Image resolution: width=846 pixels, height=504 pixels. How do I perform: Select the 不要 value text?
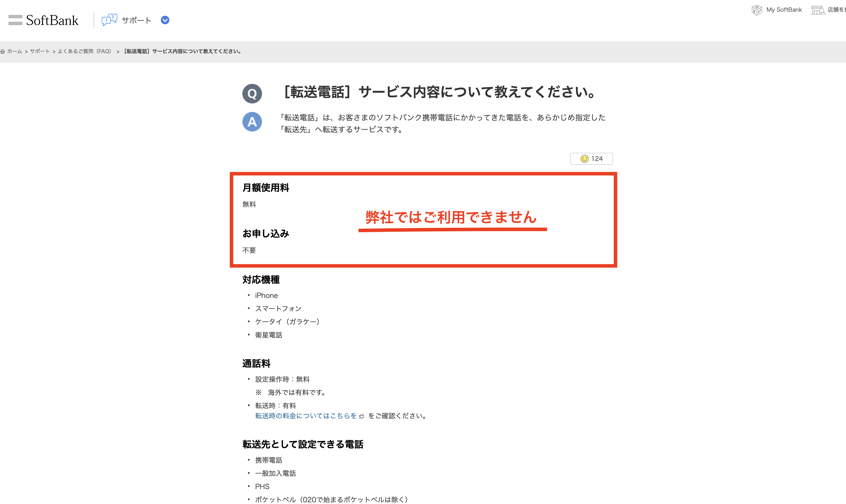point(249,250)
